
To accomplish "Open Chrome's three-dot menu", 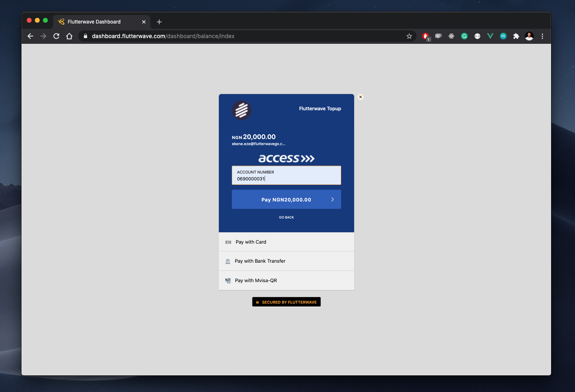I will click(x=542, y=36).
